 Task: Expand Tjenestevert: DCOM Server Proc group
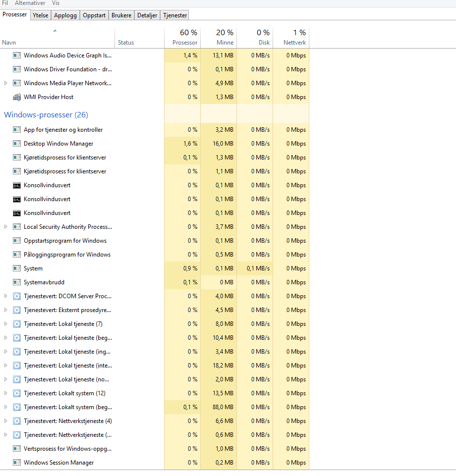pyautogui.click(x=5, y=296)
